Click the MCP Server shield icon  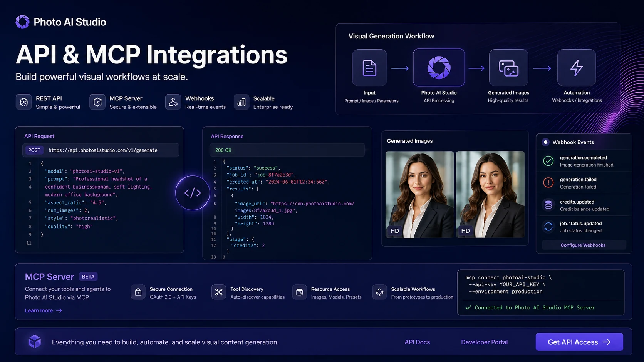(97, 102)
